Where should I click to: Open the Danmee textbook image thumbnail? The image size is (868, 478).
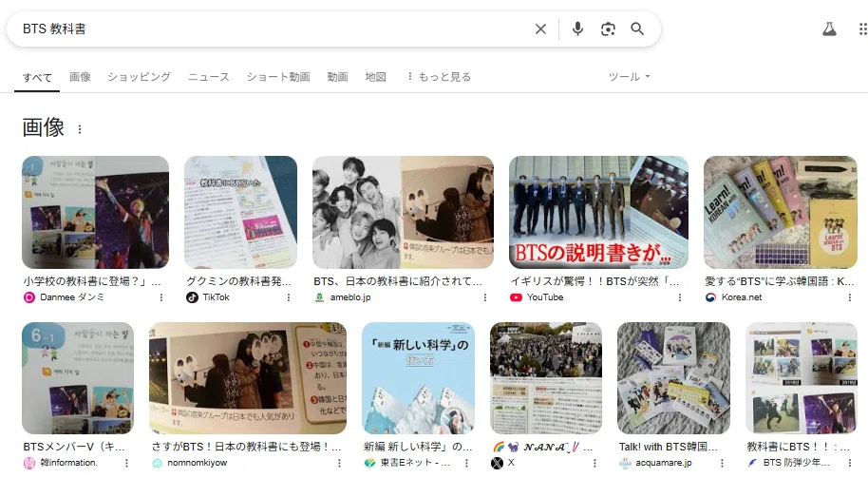click(x=95, y=212)
